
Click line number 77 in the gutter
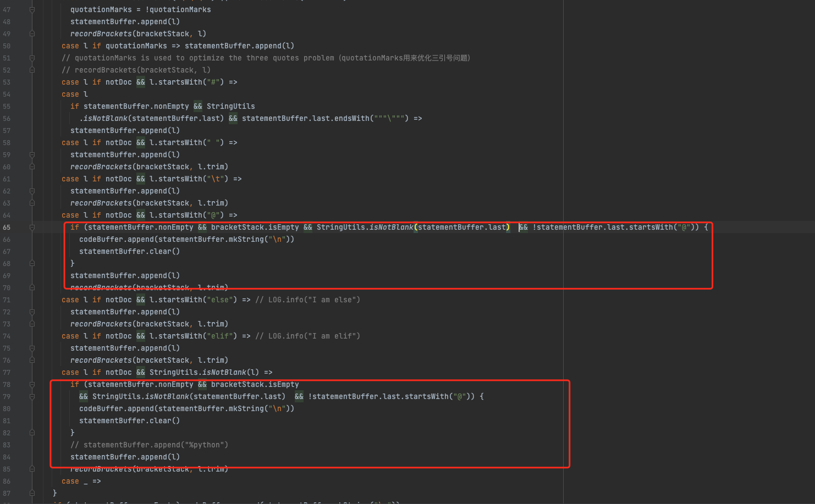[x=7, y=373]
